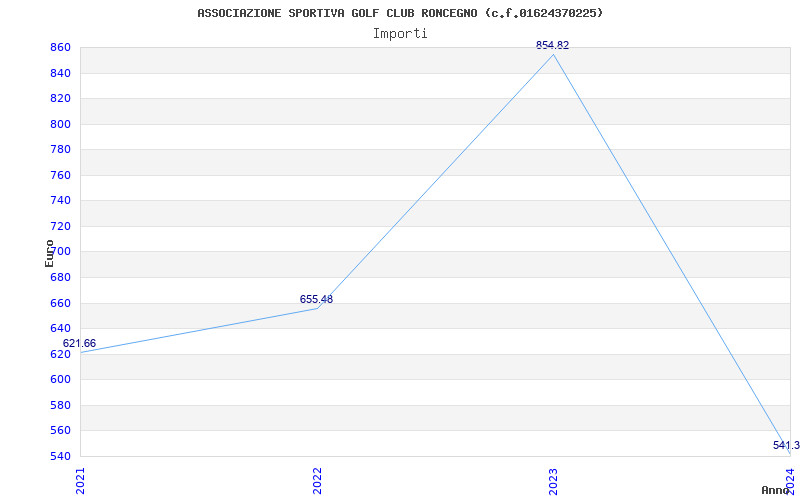Select the Importi subtitle
Image resolution: width=800 pixels, height=500 pixels.
point(400,34)
